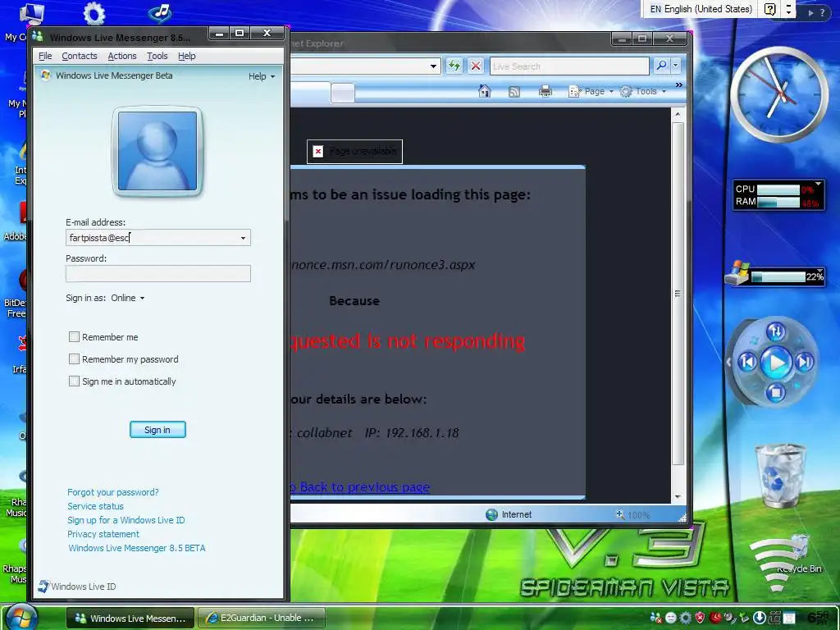
Task: Open the Contacts menu
Action: (x=80, y=56)
